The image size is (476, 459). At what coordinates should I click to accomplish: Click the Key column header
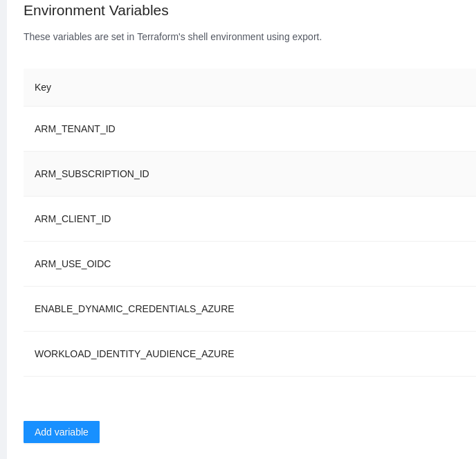tap(43, 87)
